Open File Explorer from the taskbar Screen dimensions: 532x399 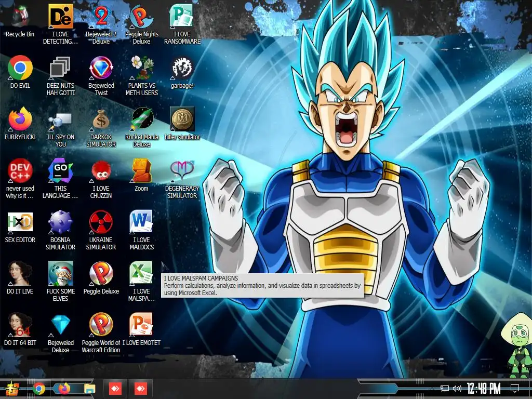tap(89, 389)
